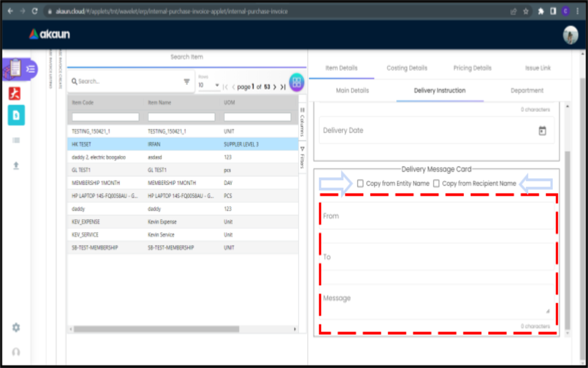Click the item grid horizontal scrollbar
This screenshot has width=588, height=368.
[156, 329]
